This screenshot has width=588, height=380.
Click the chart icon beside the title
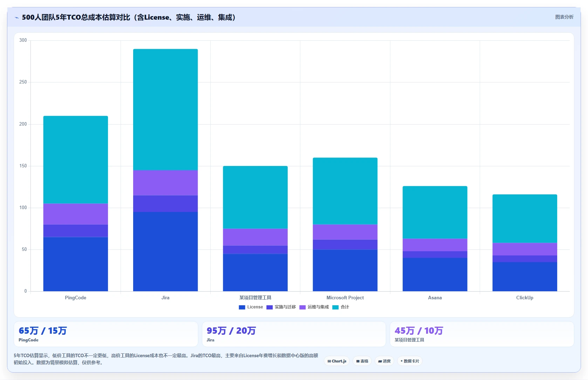pos(16,18)
